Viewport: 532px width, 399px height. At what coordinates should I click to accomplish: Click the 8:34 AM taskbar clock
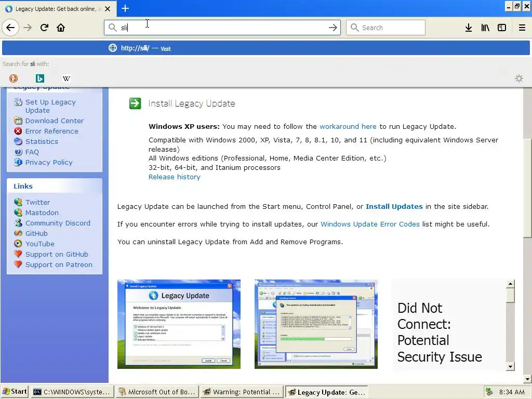point(512,392)
